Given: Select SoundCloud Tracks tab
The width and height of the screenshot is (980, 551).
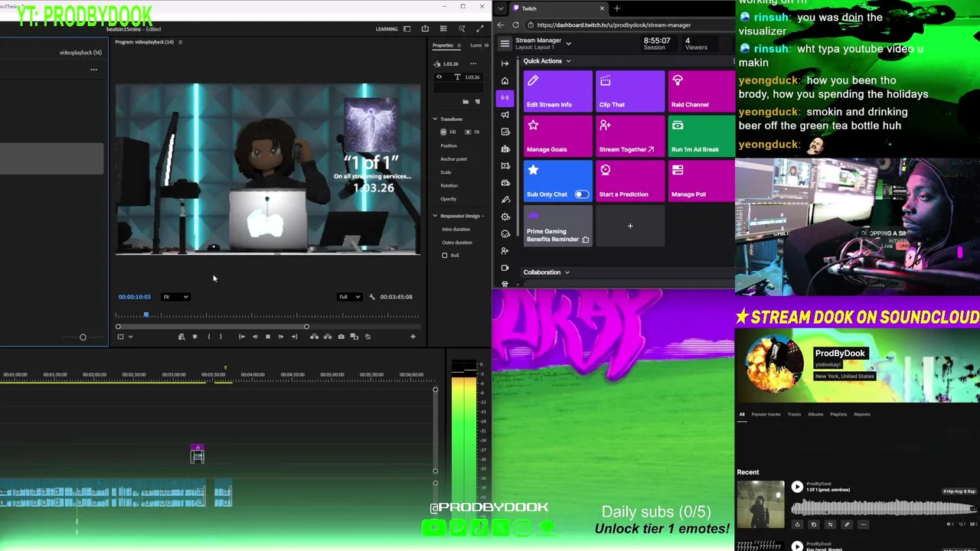Looking at the screenshot, I should pyautogui.click(x=794, y=415).
